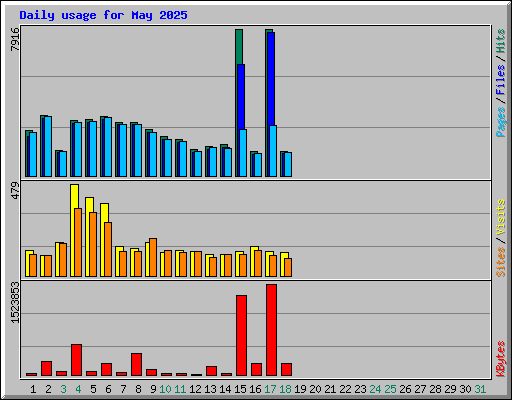Viewport: 512px width, 400px height.
Task: Click the orange Sites bar for day 5
Action: tap(93, 244)
